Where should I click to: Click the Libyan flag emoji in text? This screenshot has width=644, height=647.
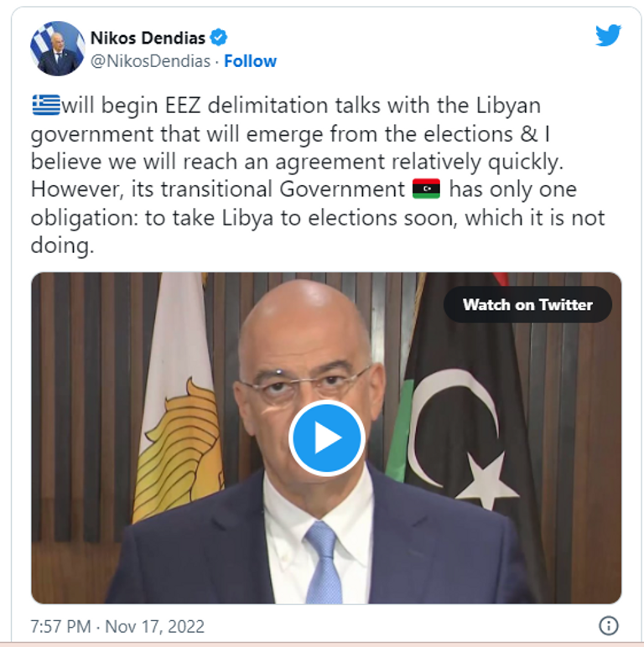426,189
